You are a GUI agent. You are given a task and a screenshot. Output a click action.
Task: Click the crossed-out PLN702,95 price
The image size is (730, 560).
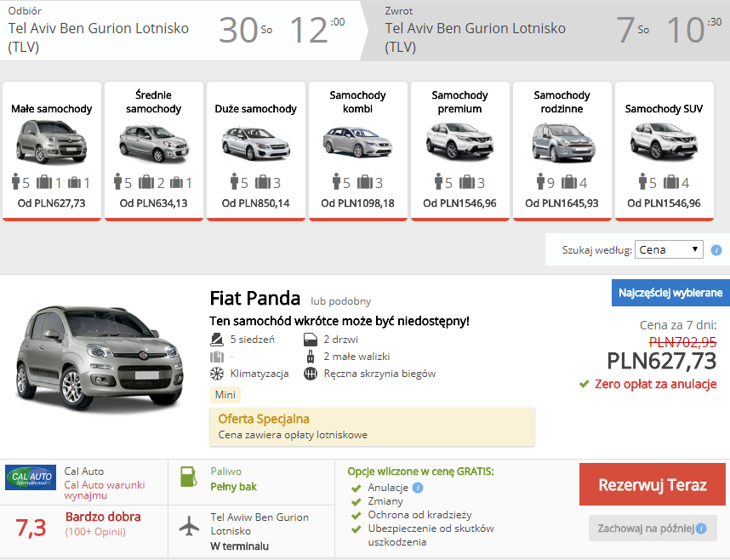tap(683, 342)
